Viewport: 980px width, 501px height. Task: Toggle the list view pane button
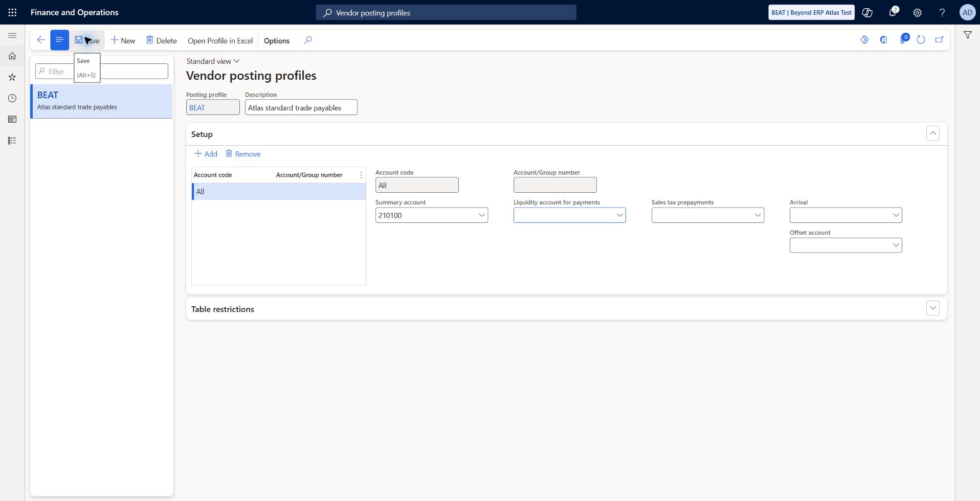(59, 40)
